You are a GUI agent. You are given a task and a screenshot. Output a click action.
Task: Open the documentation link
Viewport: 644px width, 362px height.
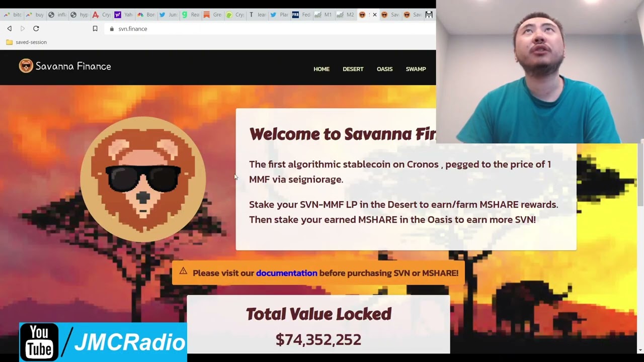click(x=286, y=273)
